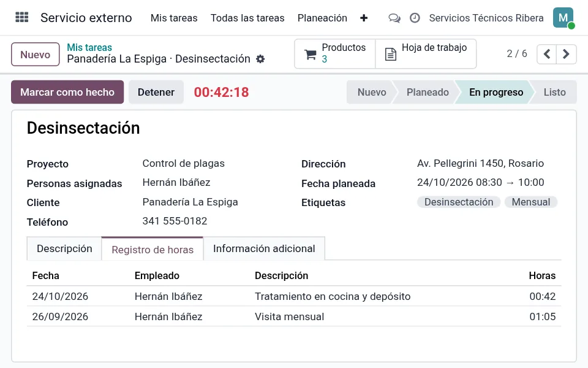Sort by Empleado column header
Screen dimensions: 588x368
point(157,275)
